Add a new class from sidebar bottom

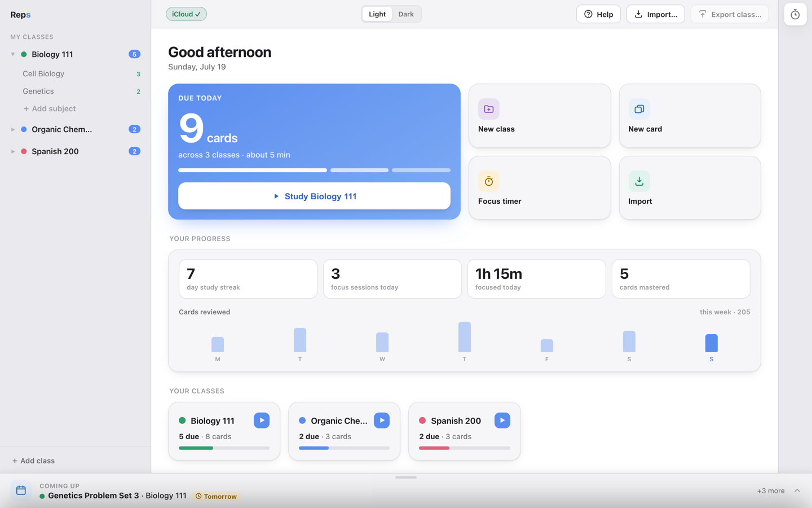(34, 461)
